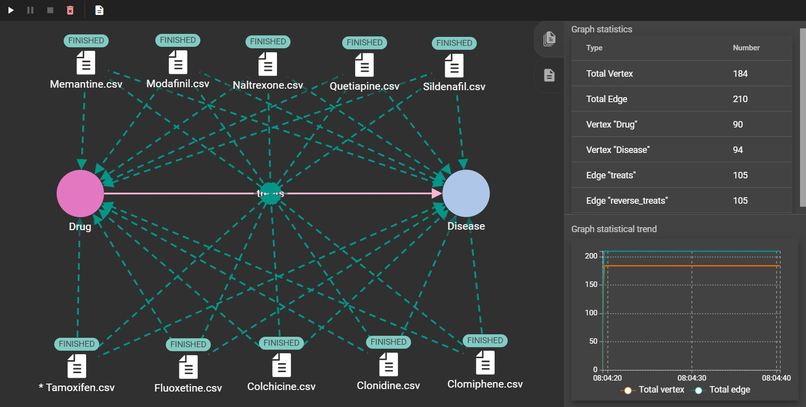Select the Colchicine.csv file icon
Viewport: 806px width, 407px height.
[281, 366]
